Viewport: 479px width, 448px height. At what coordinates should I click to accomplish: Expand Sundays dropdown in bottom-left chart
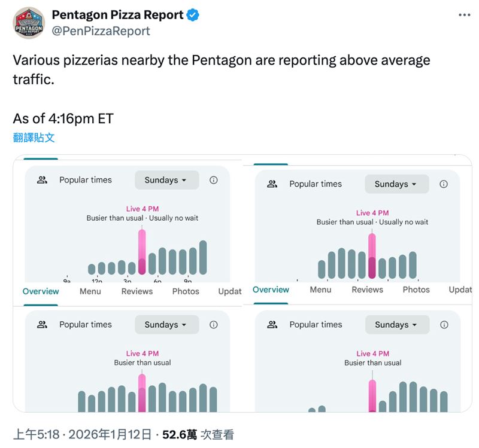(x=166, y=325)
